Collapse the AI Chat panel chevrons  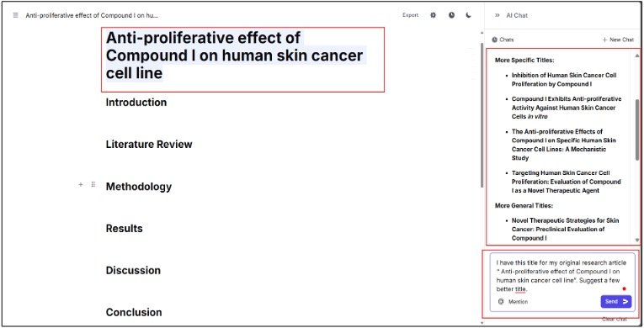[497, 15]
